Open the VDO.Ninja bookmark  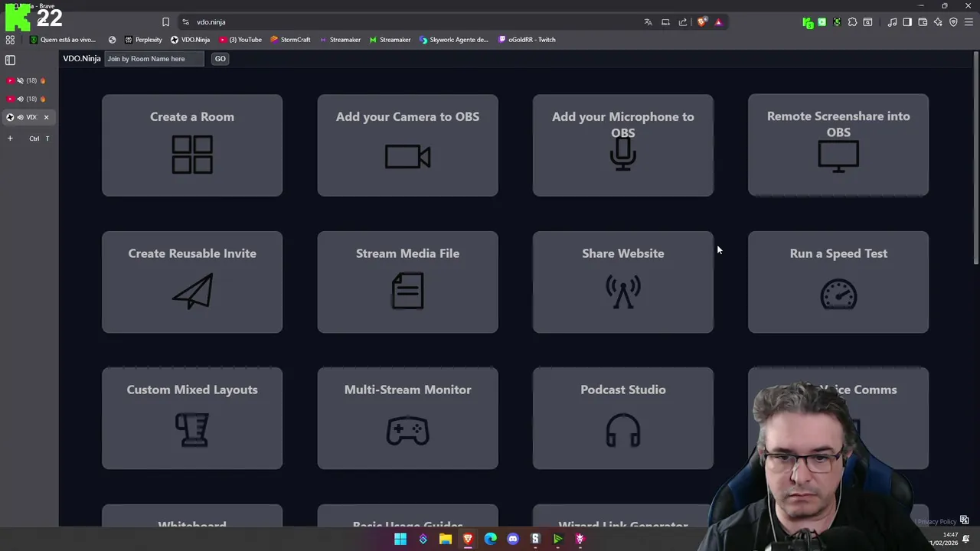coord(190,40)
